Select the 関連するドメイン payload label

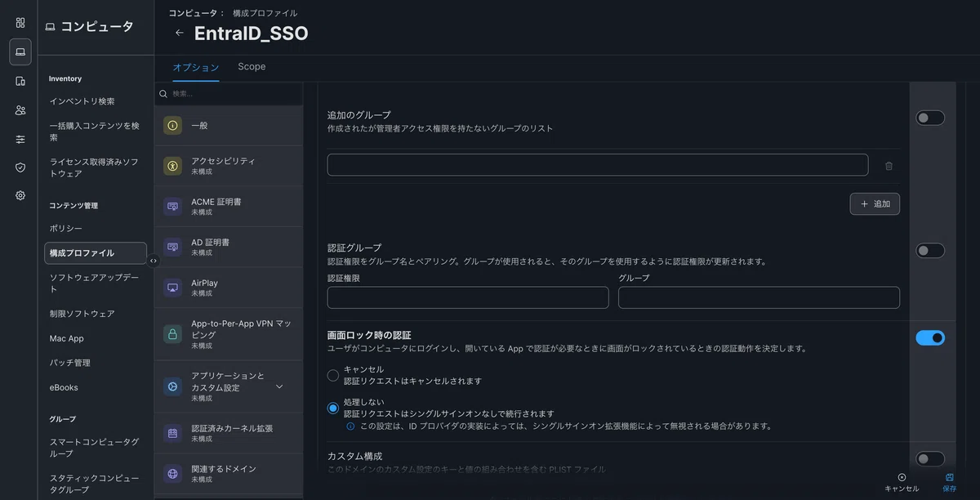(x=224, y=469)
